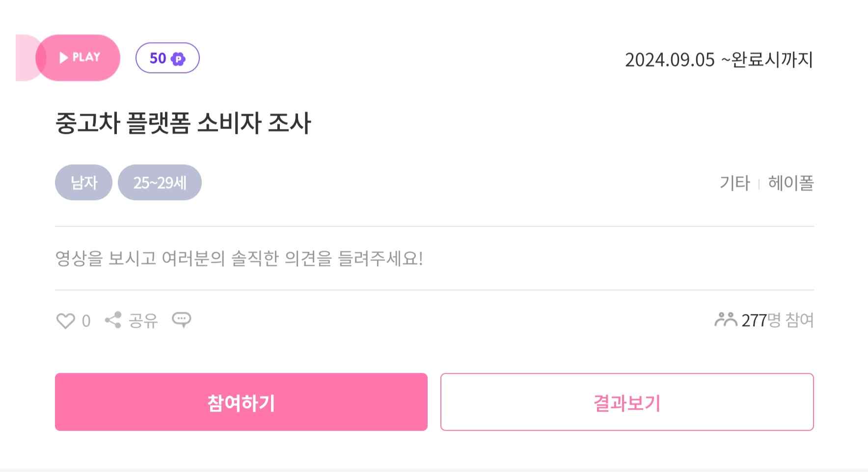Viewport: 868px width, 472px height.
Task: Open the deadline text 2024.09.05 ~완료시까지
Action: pyautogui.click(x=719, y=60)
